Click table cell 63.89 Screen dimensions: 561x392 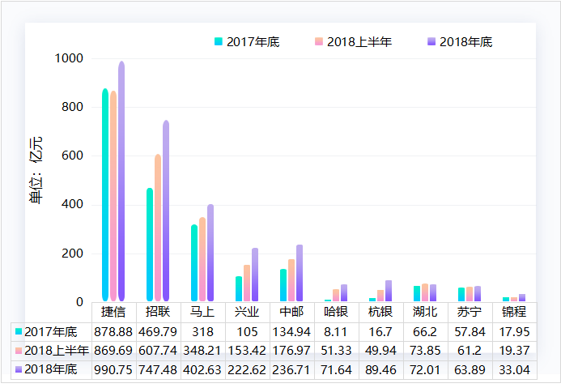[x=470, y=369]
